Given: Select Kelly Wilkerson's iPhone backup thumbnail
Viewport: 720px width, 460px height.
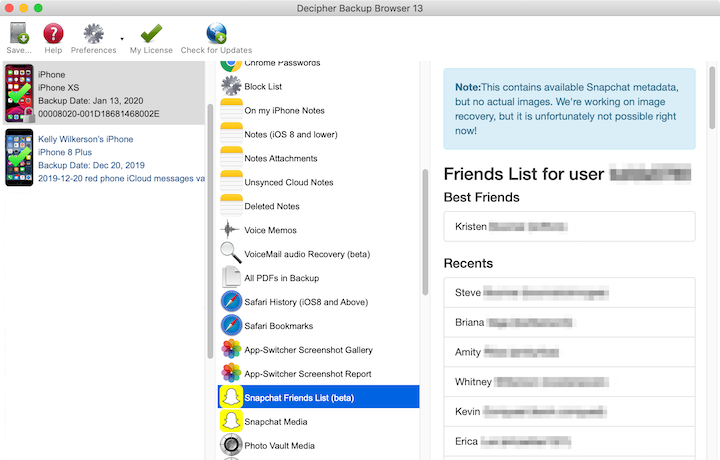Looking at the screenshot, I should point(19,158).
